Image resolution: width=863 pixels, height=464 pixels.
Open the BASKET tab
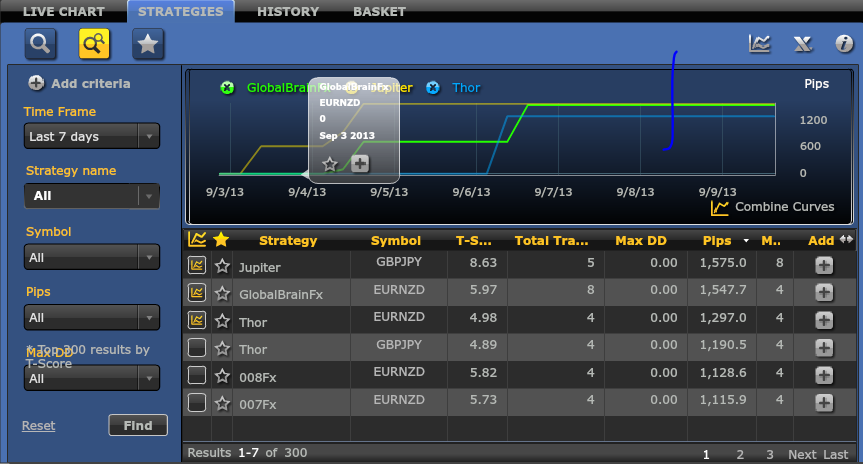click(379, 12)
